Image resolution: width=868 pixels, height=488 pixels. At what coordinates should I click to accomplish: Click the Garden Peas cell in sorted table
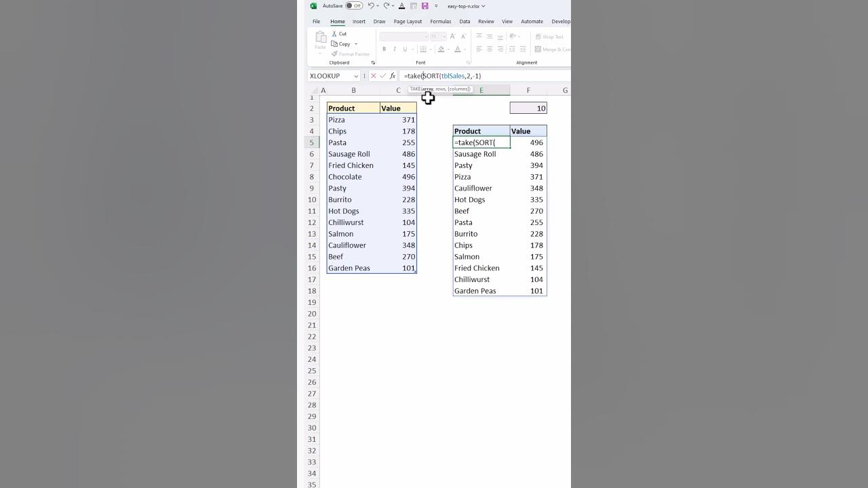[x=481, y=291]
